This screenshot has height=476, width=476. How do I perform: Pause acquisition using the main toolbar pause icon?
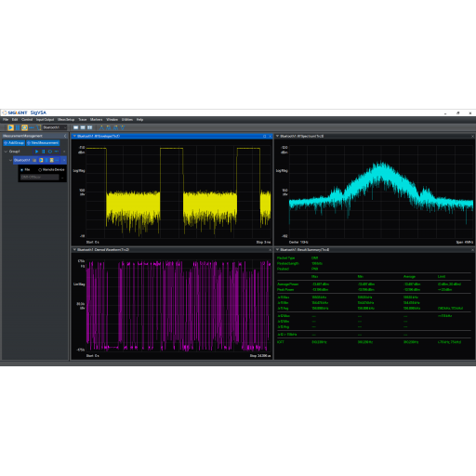pos(18,127)
